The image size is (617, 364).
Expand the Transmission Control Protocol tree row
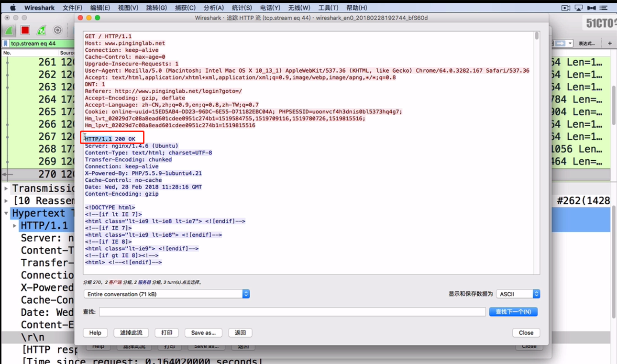(6, 188)
